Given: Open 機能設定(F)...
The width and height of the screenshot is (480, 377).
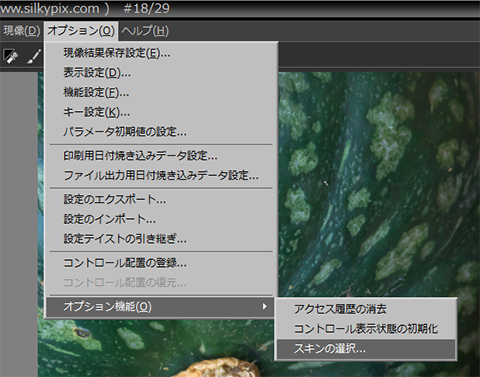Looking at the screenshot, I should tap(161, 92).
